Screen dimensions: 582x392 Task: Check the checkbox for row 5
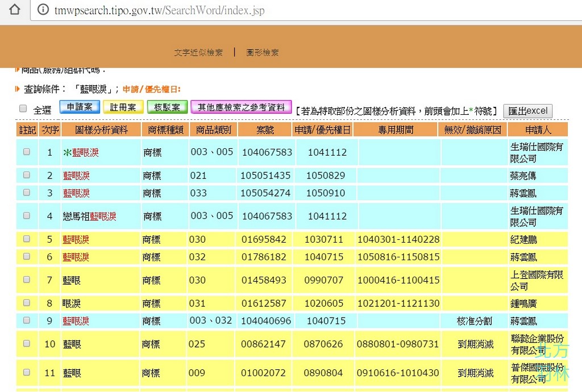click(x=27, y=239)
